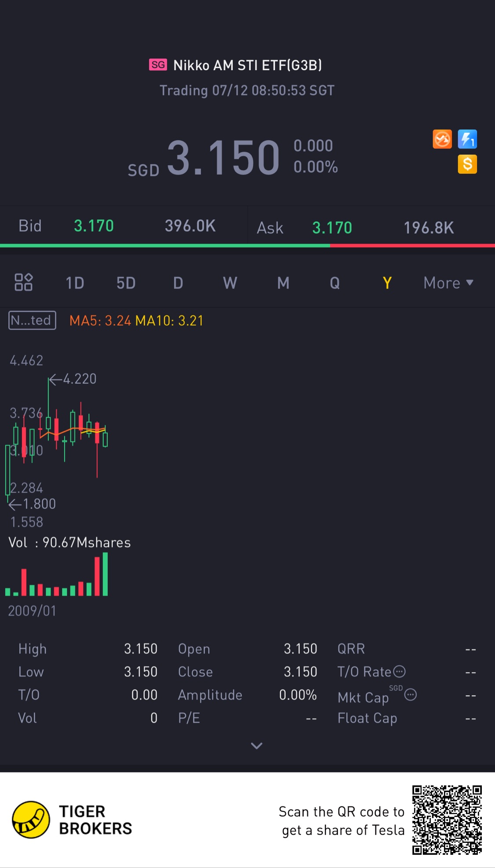Tap the 2009/01 date label

[x=32, y=611]
